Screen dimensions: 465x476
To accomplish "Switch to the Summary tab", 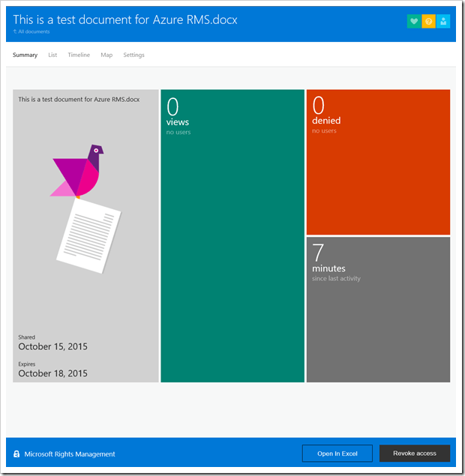I will click(x=25, y=55).
